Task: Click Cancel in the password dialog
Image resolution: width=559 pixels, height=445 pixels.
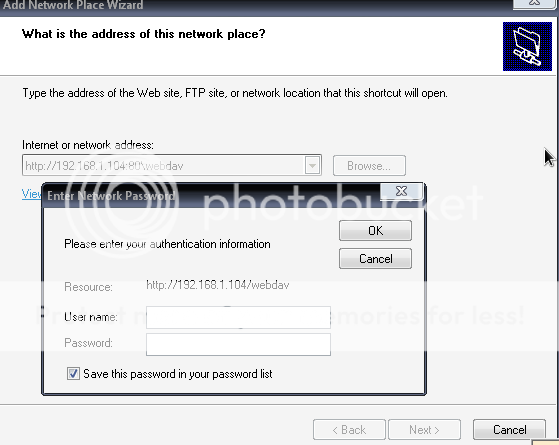Action: [x=375, y=259]
